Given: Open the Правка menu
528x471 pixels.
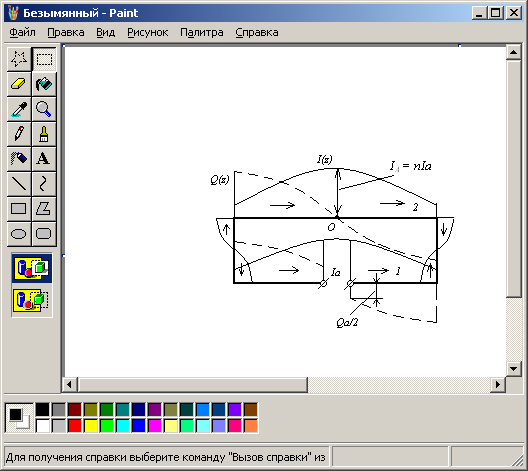Looking at the screenshot, I should click(66, 32).
